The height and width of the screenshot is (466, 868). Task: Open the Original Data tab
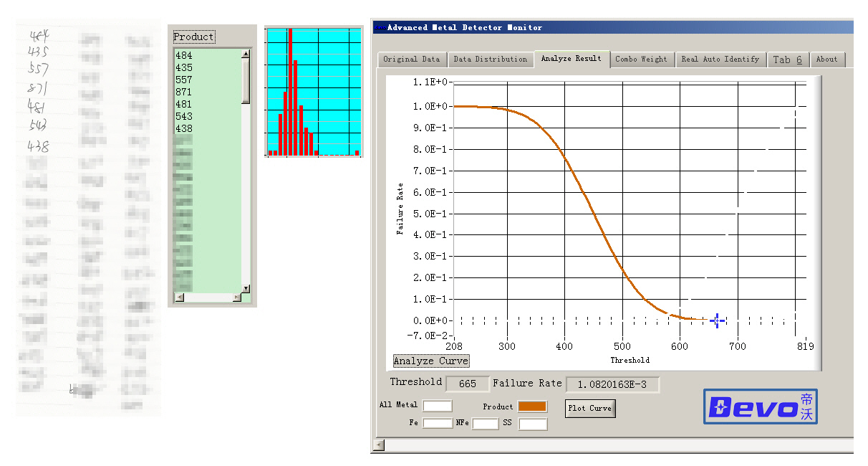[412, 60]
